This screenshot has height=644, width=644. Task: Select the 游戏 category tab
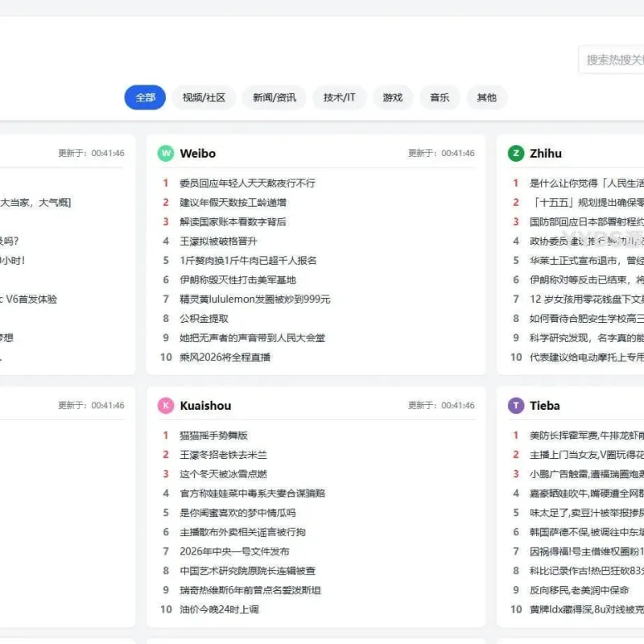pos(393,97)
